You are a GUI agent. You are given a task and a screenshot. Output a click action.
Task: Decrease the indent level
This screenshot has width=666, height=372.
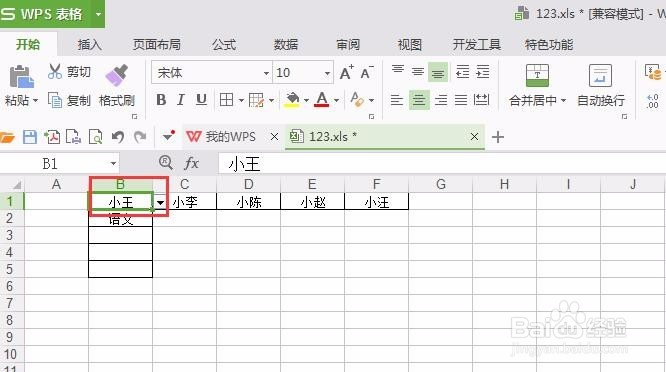[x=462, y=72]
